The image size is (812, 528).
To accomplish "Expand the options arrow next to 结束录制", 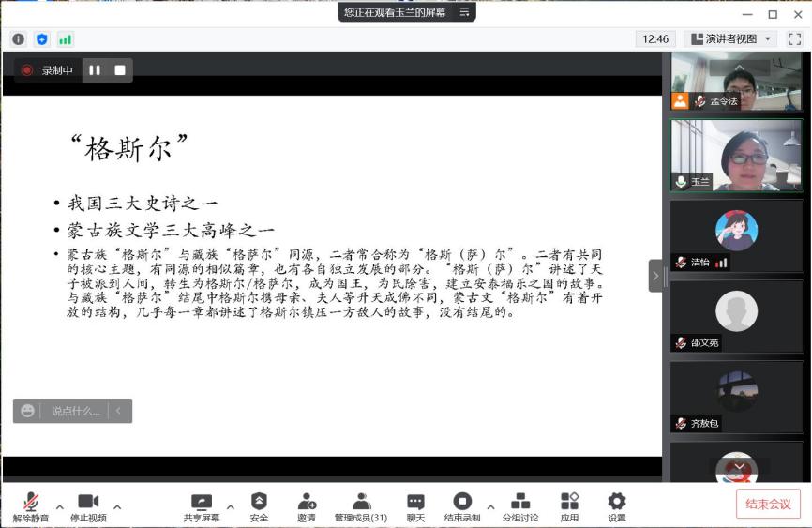I will pos(490,507).
